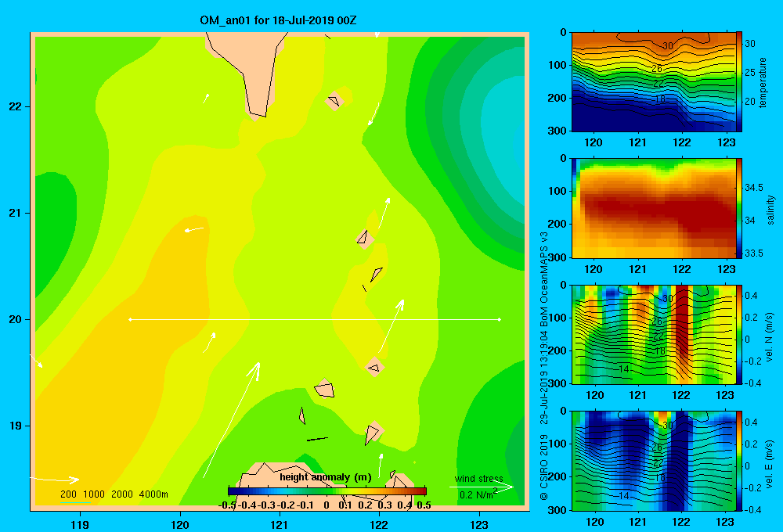Click the long wind arrow near 120.5E 19.5N
The height and width of the screenshot is (532, 783).
231,420
